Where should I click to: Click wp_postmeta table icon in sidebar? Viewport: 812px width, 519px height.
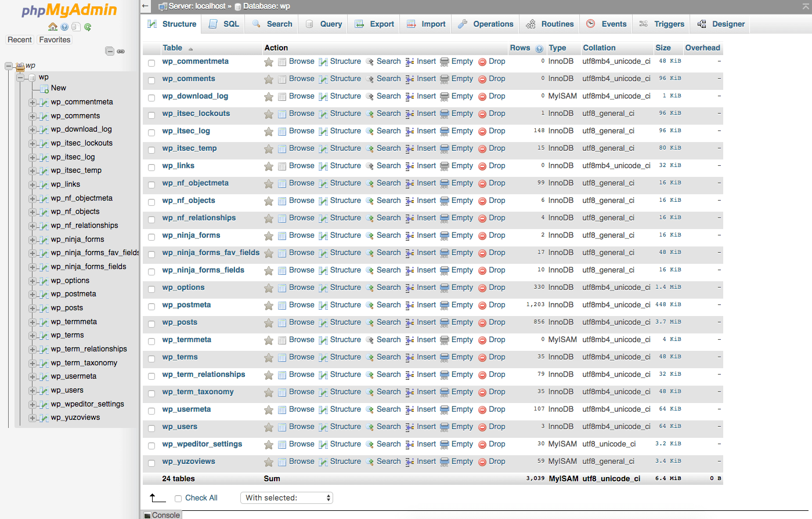coord(44,295)
